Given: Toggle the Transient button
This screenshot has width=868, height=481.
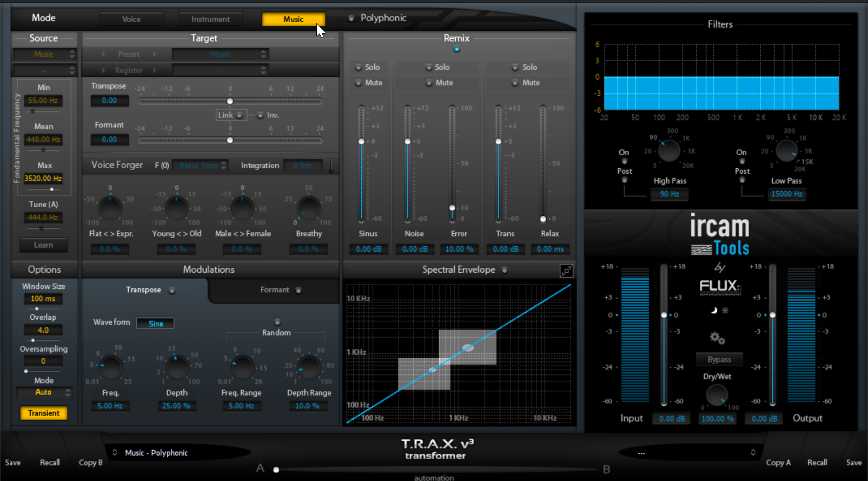Looking at the screenshot, I should pyautogui.click(x=44, y=413).
